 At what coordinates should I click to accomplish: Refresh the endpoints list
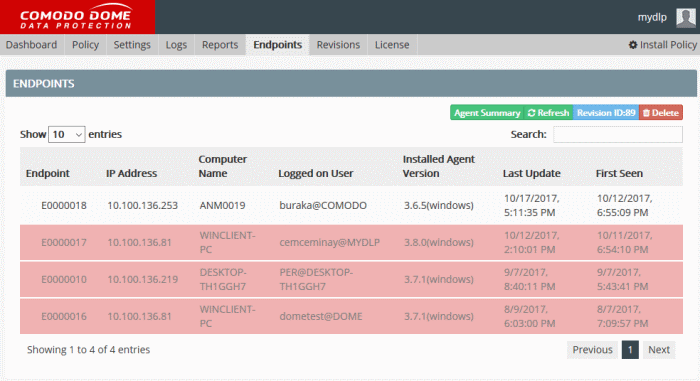coord(548,113)
